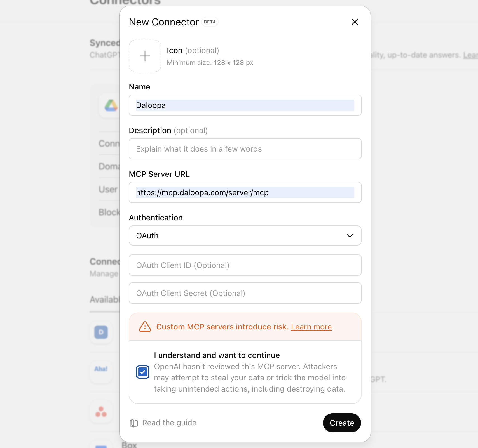Open the Authentication OAuth dropdown

[x=245, y=235]
